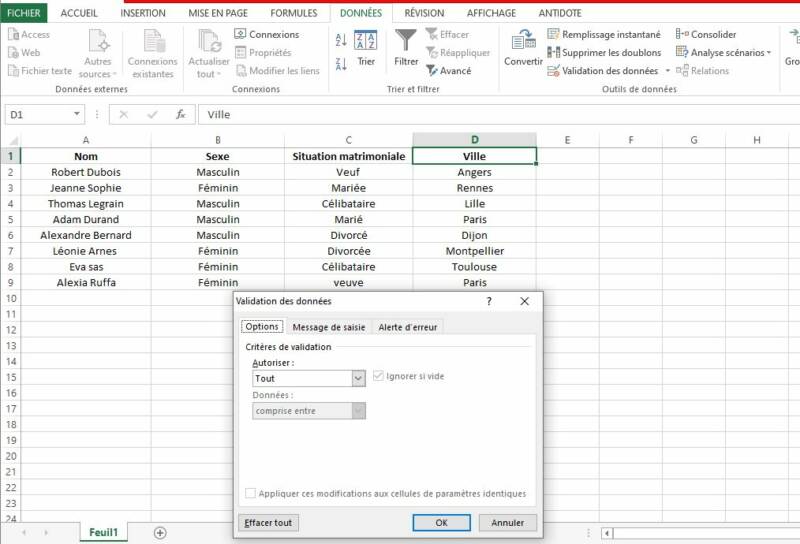The image size is (800, 544).
Task: Click in the formula bar
Action: coord(499,114)
